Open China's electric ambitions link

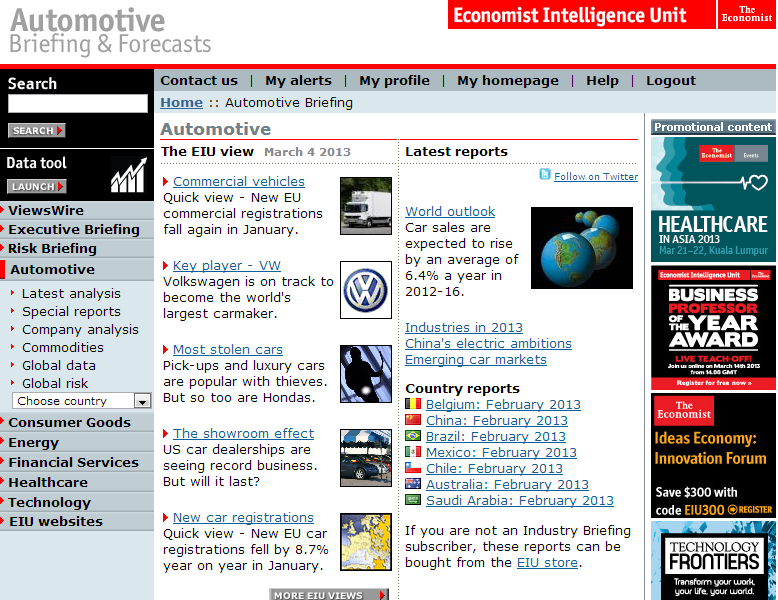(x=488, y=343)
